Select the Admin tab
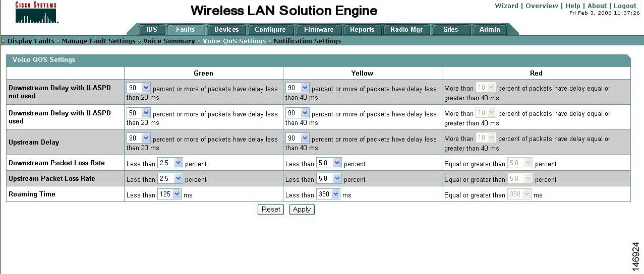Viewport: 644px width, 274px height. (490, 30)
